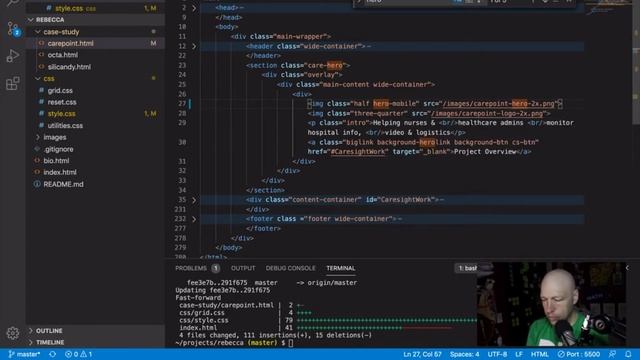Click the editor minimap
This screenshot has width=640, height=360.
(607, 8)
